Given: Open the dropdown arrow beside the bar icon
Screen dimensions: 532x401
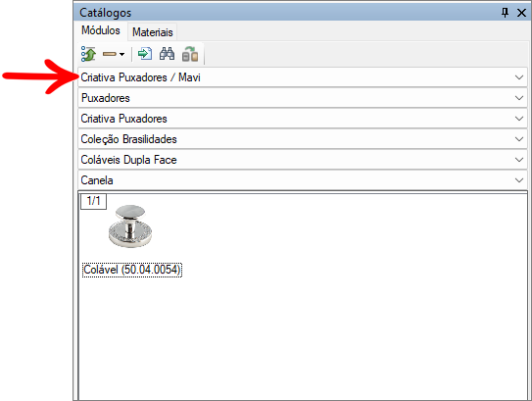Looking at the screenshot, I should [x=121, y=54].
